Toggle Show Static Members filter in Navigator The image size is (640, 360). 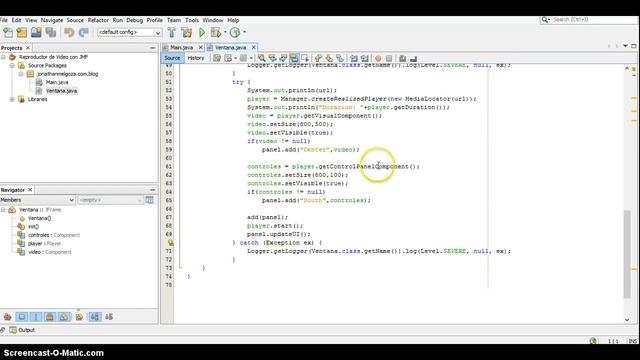pyautogui.click(x=36, y=317)
